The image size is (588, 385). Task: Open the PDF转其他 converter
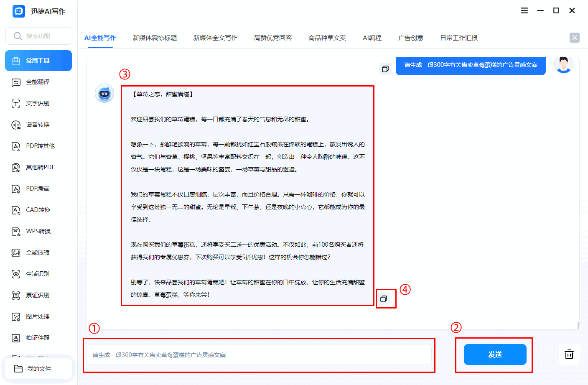point(40,146)
